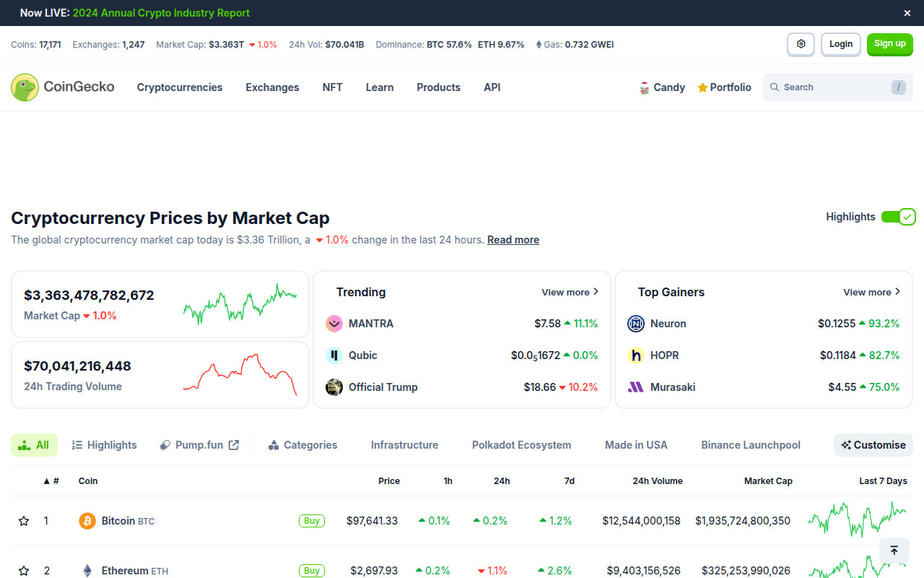The height and width of the screenshot is (578, 924).
Task: Open the Exchanges nav menu
Action: [272, 87]
